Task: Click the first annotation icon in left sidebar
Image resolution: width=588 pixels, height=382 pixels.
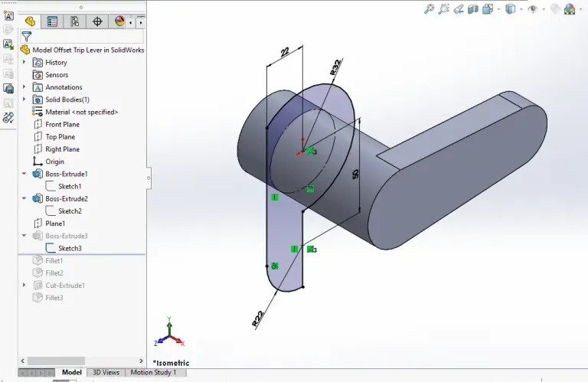Action: 8,15
